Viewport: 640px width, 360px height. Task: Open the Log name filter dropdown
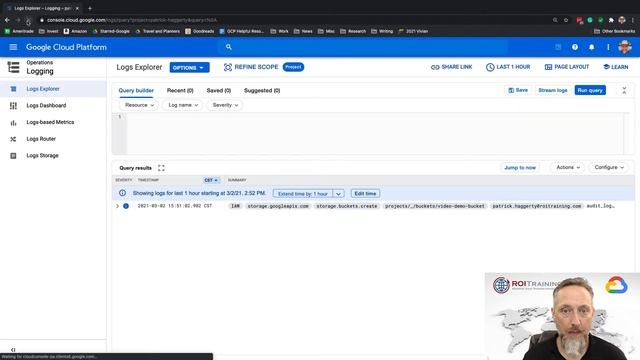pyautogui.click(x=183, y=105)
